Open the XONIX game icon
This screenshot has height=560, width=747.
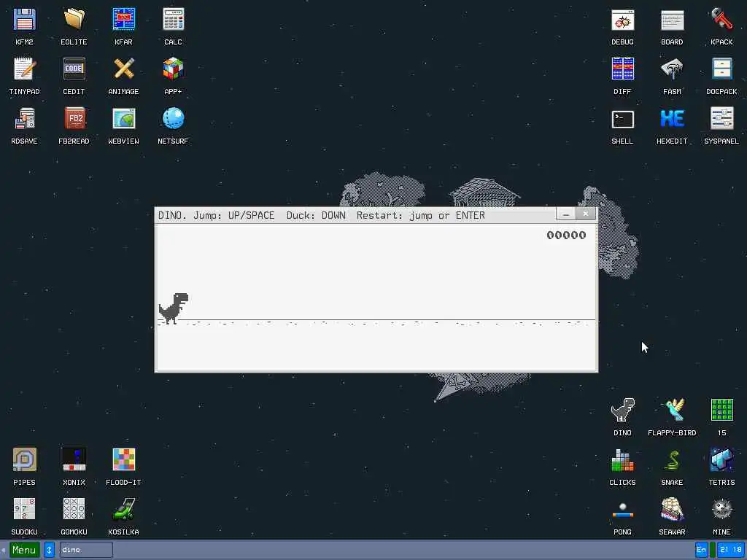click(x=74, y=461)
